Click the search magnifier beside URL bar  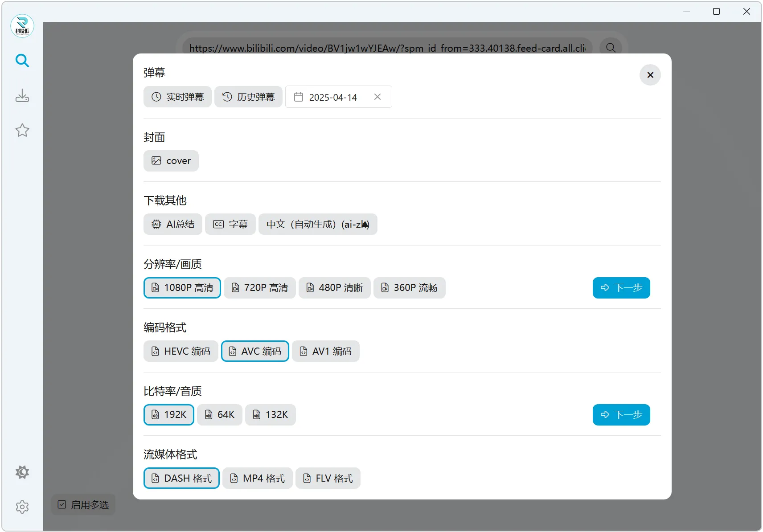(x=611, y=48)
